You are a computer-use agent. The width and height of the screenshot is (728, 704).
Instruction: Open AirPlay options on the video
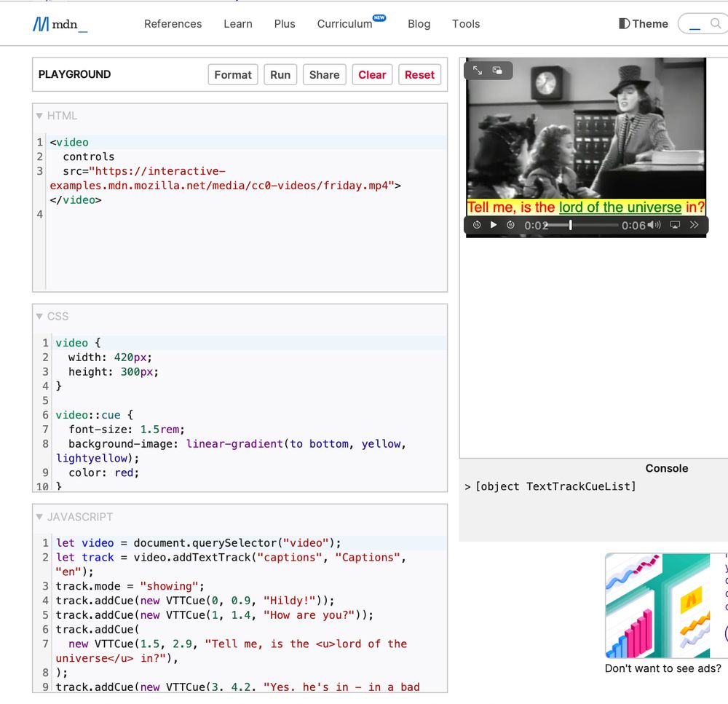[x=675, y=225]
